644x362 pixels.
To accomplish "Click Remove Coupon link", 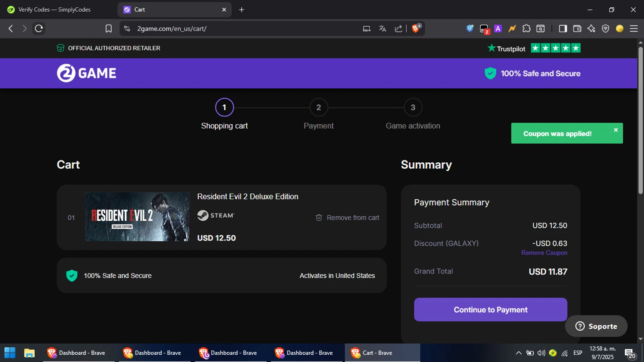I will pos(544,252).
